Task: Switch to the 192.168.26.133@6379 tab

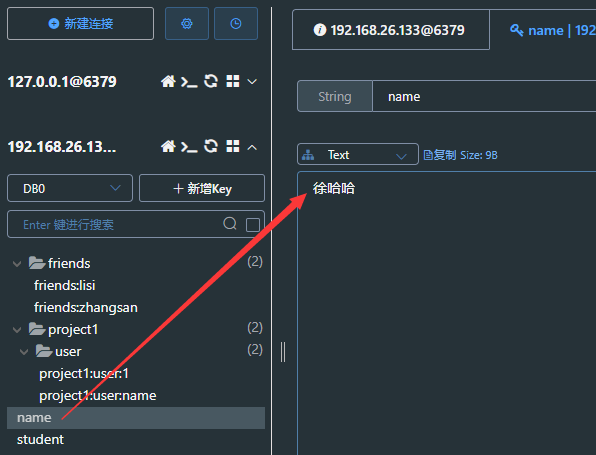Action: click(391, 30)
